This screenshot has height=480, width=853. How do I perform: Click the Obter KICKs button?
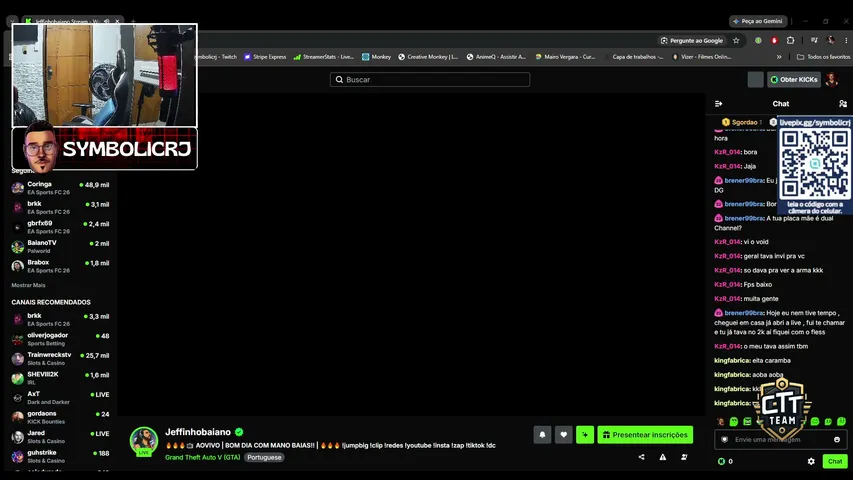794,79
